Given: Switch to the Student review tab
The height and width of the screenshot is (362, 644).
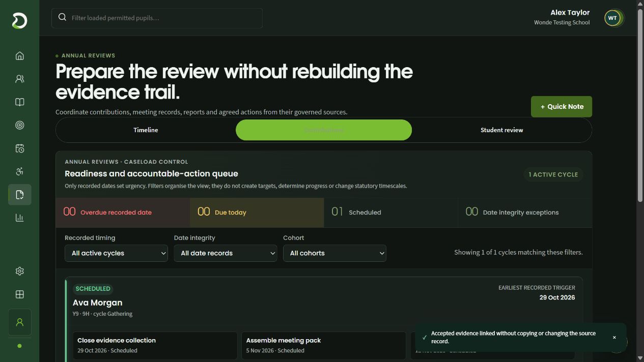Looking at the screenshot, I should 501,130.
